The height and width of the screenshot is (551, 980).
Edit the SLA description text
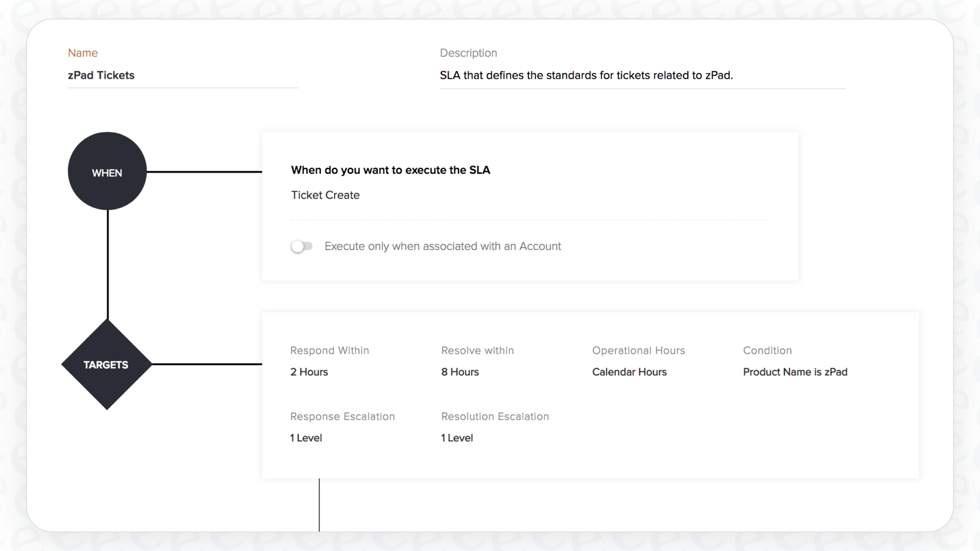(586, 75)
